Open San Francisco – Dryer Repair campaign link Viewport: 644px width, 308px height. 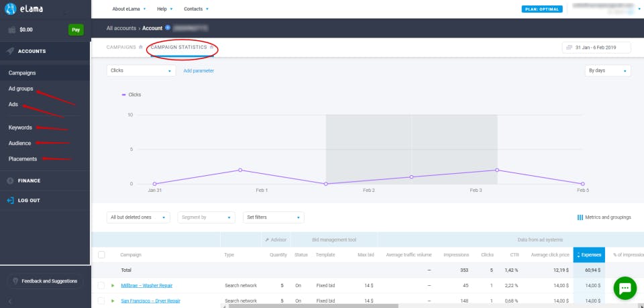tap(150, 301)
